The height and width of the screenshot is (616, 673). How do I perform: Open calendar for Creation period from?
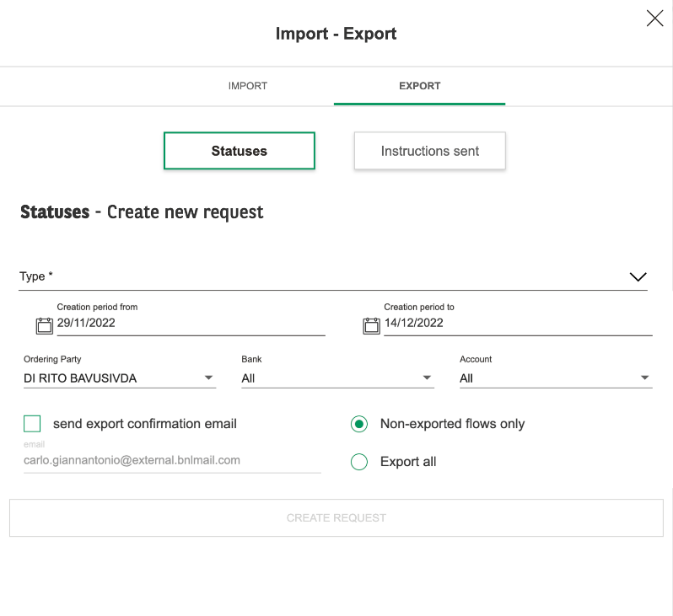pyautogui.click(x=44, y=325)
